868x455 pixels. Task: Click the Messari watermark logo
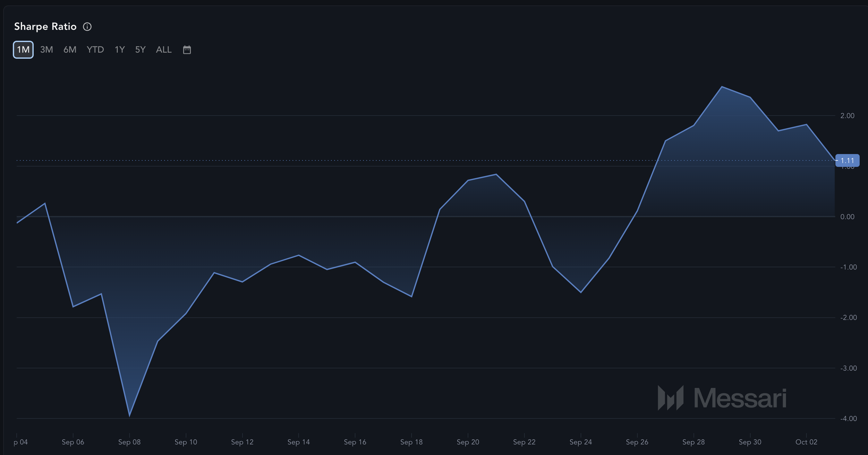tap(722, 398)
